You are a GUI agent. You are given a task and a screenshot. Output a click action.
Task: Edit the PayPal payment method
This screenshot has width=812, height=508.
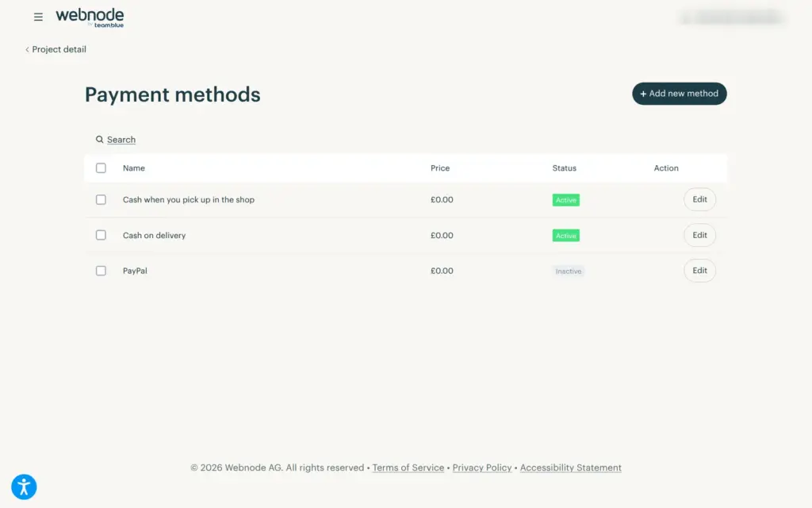(699, 271)
